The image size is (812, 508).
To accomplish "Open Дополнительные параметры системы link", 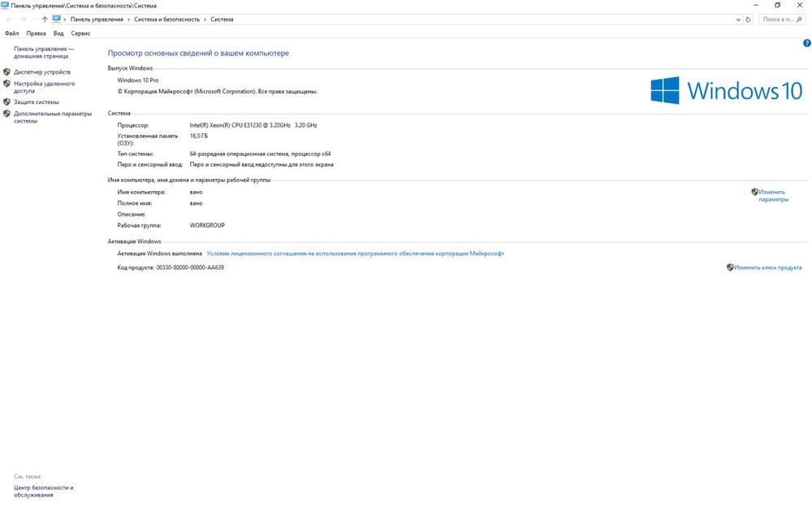I will pos(52,117).
